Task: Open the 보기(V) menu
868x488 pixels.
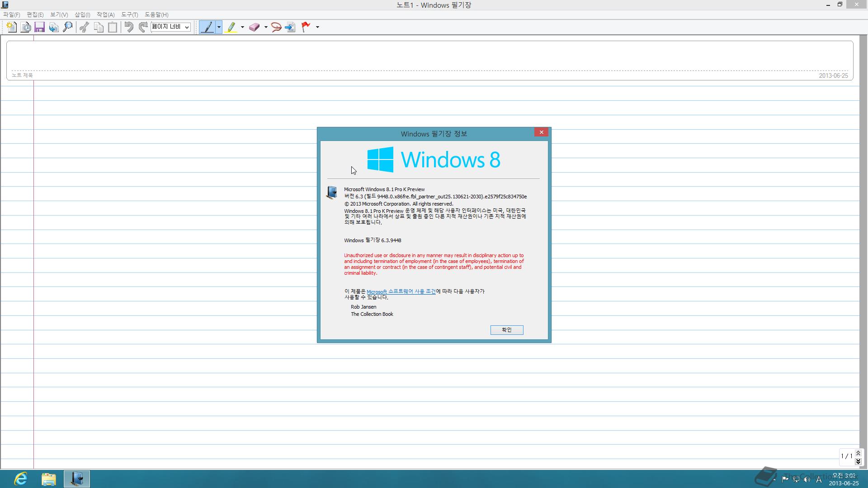Action: tap(59, 14)
